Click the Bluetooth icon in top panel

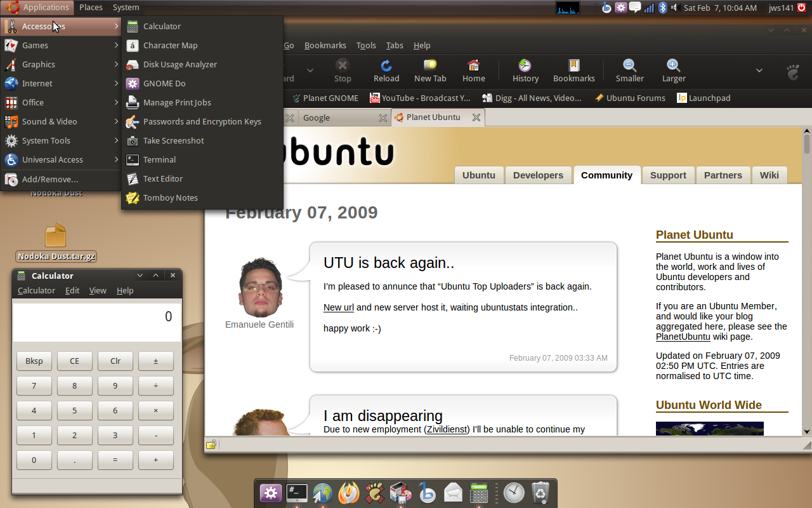pyautogui.click(x=663, y=8)
